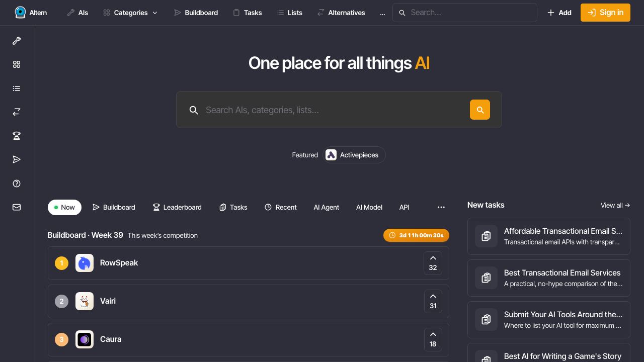The image size is (644, 362).
Task: Switch to the AI Model tab
Action: click(369, 207)
